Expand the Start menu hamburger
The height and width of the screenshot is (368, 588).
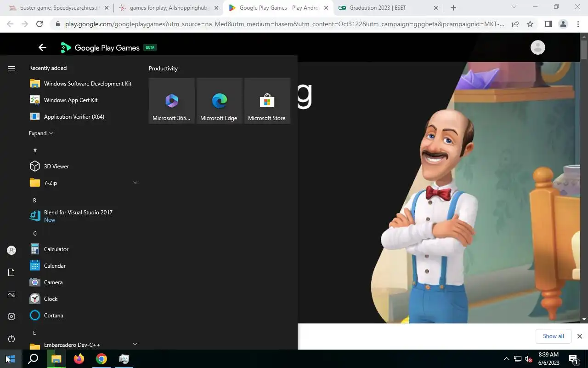11,68
